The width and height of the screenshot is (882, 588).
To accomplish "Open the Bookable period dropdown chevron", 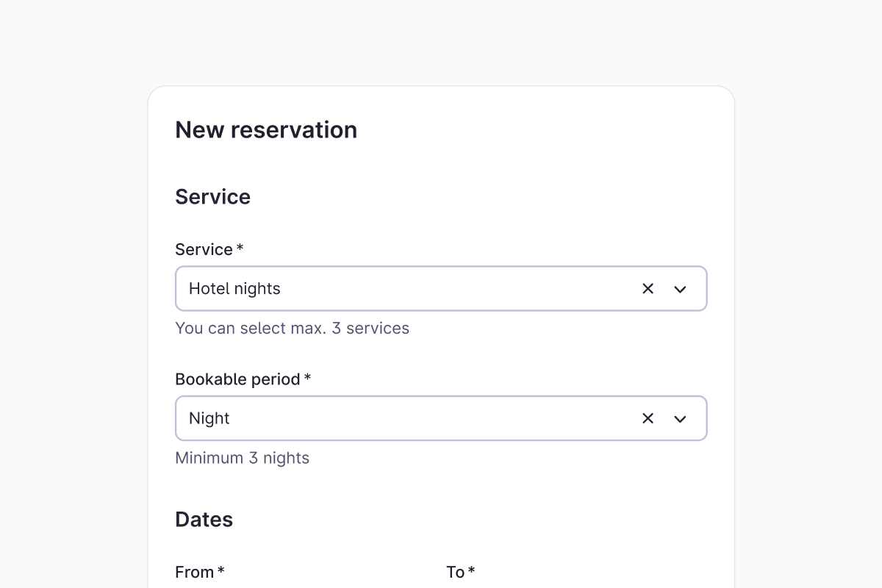I will click(x=680, y=418).
